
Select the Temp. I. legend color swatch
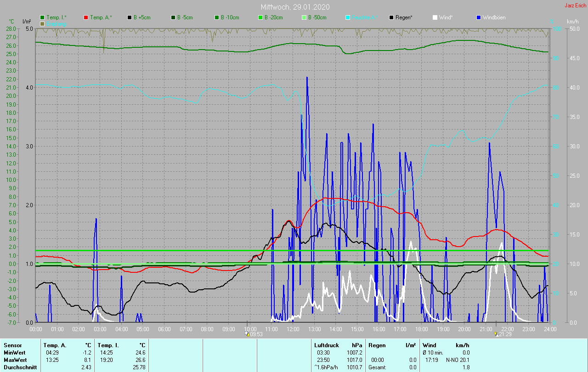point(42,17)
